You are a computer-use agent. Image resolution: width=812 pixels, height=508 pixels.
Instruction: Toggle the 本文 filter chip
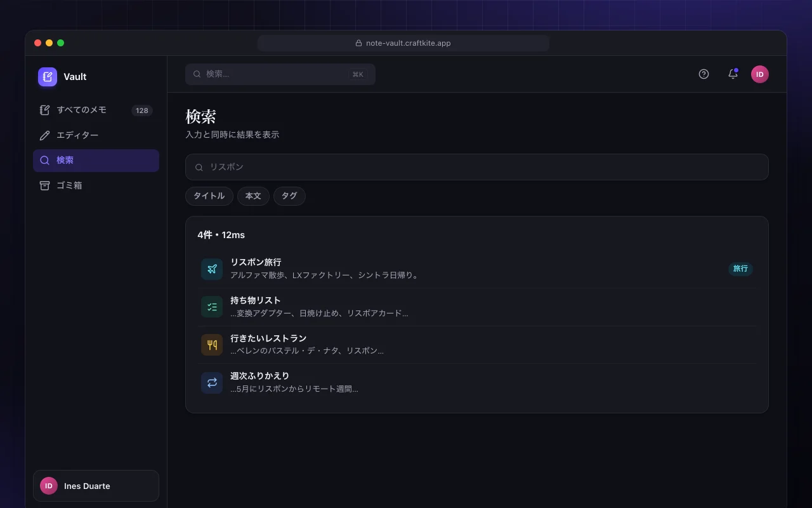coord(253,196)
